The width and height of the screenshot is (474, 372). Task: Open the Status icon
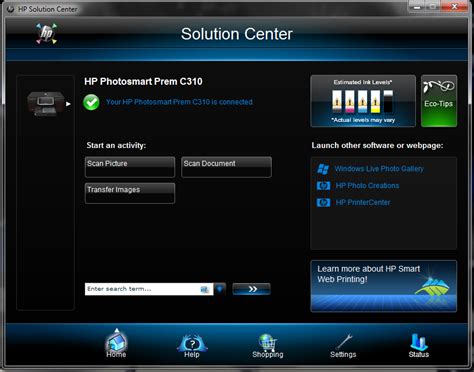[418, 342]
